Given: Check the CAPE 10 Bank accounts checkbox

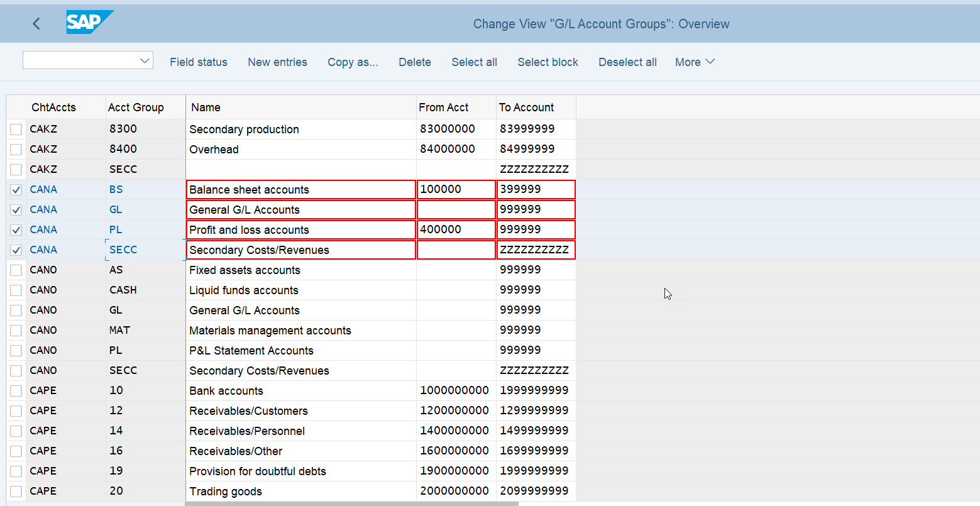Looking at the screenshot, I should click(16, 390).
